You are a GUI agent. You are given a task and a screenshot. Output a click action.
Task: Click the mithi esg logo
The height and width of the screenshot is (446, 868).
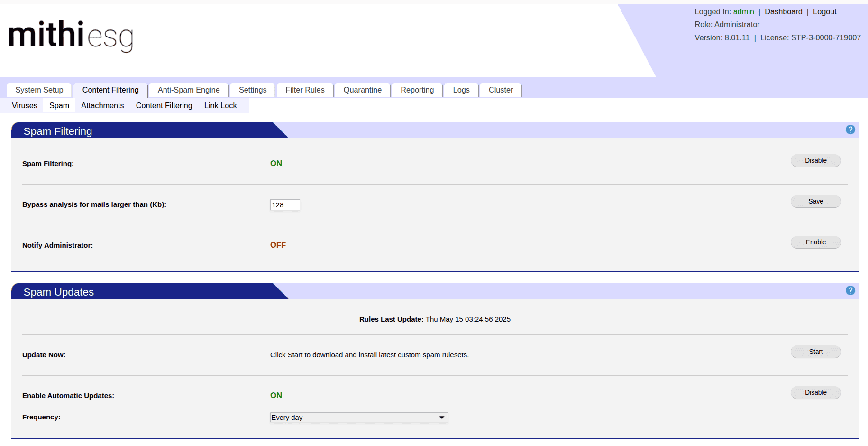71,36
